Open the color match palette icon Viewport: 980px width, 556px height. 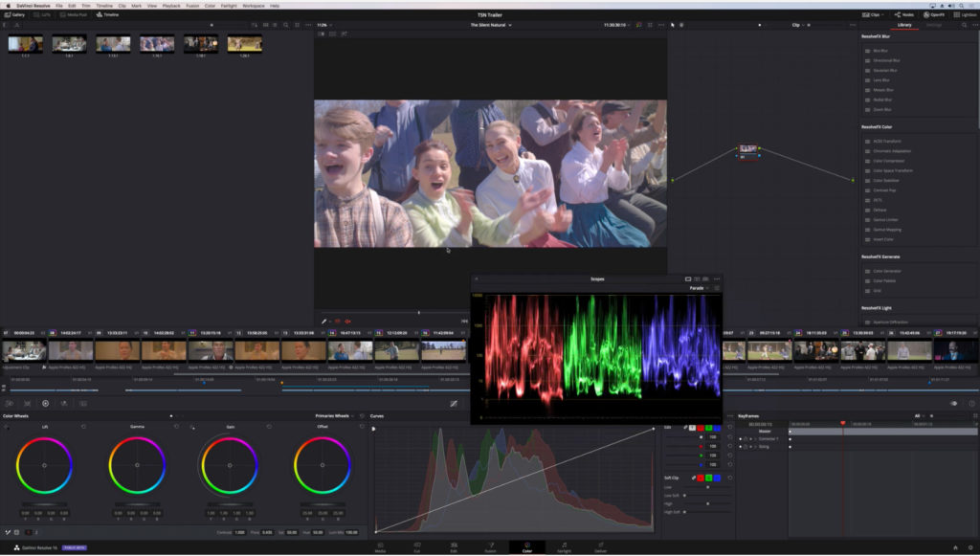pyautogui.click(x=27, y=404)
